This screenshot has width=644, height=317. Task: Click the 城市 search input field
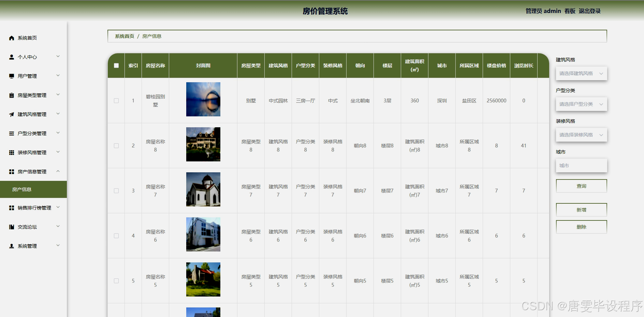(x=581, y=165)
